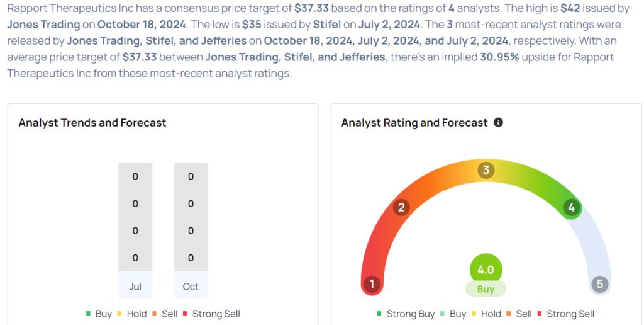Click gauge marker number 5
The height and width of the screenshot is (325, 644).
point(599,284)
